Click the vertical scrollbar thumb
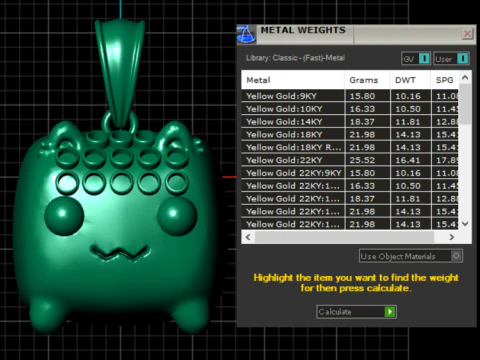The width and height of the screenshot is (480, 360). tap(465, 104)
